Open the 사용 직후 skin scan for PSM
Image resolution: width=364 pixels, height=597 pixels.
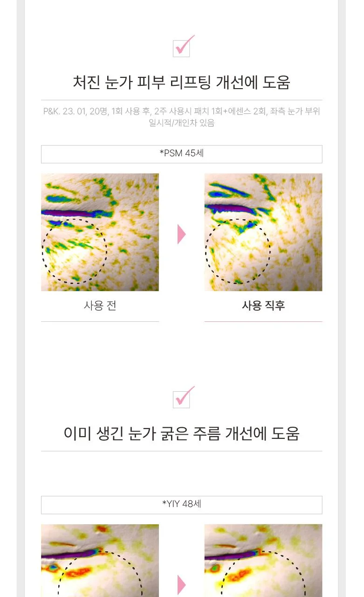[x=263, y=232]
